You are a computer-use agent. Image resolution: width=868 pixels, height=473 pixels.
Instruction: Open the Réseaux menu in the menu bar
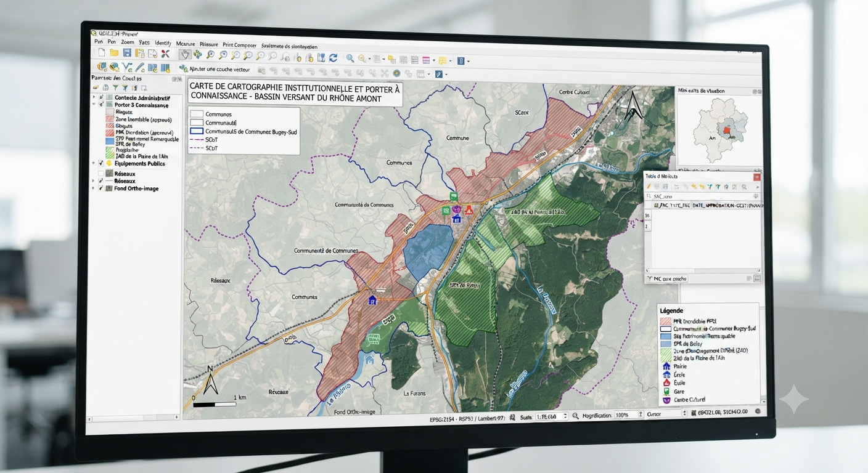209,44
